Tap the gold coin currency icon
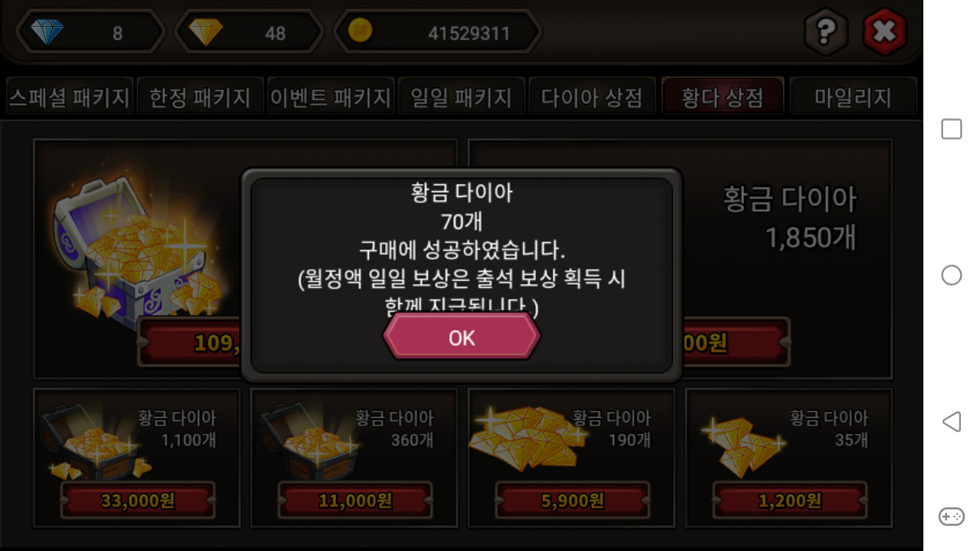980x551 pixels. tap(361, 31)
